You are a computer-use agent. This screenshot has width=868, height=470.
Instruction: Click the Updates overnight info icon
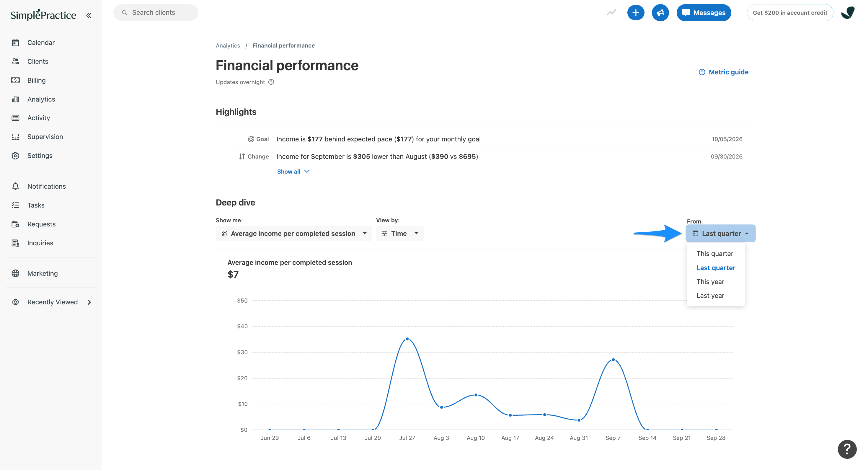tap(271, 82)
